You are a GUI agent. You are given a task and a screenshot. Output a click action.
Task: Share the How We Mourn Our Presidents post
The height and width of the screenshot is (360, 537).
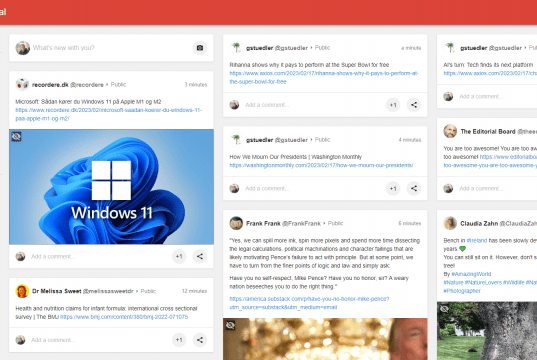click(x=414, y=188)
